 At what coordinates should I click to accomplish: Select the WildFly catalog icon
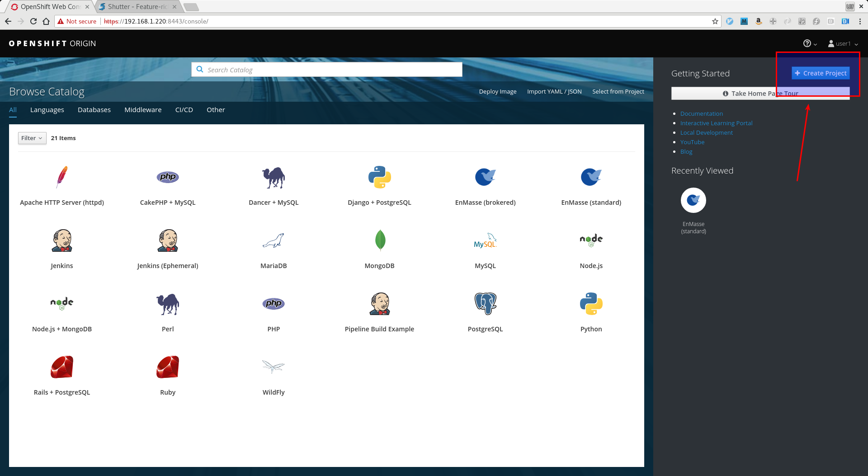[274, 367]
